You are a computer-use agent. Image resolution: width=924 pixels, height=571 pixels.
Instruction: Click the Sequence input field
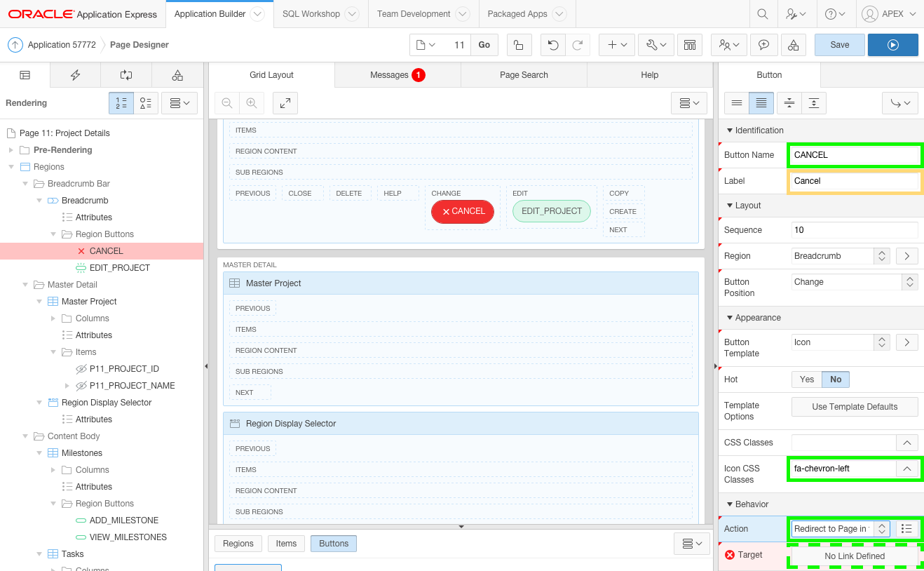coord(855,230)
